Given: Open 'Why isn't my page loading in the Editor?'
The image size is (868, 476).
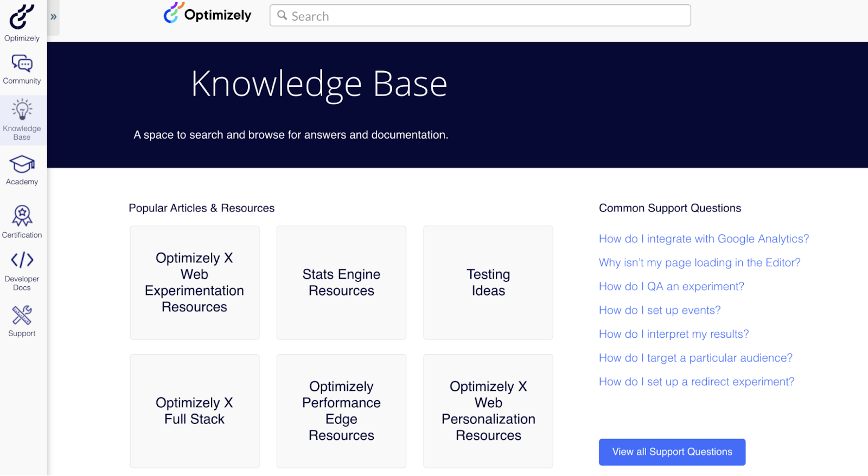Looking at the screenshot, I should coord(699,262).
